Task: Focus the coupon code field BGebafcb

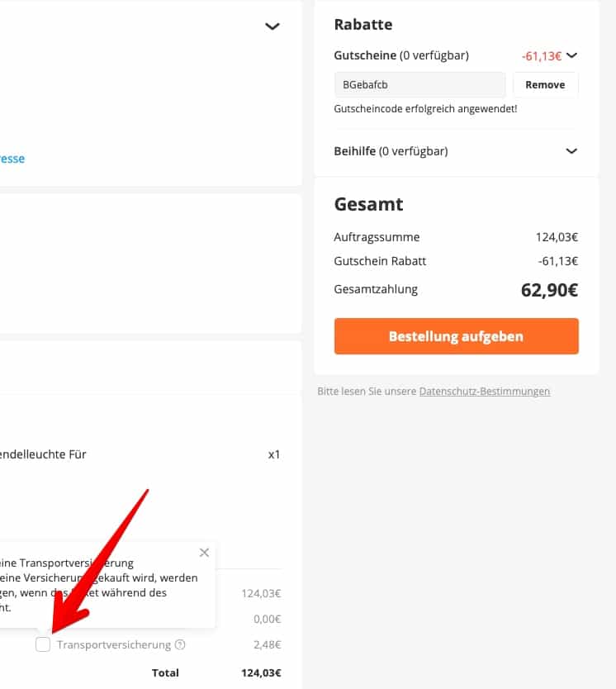Action: 419,85
